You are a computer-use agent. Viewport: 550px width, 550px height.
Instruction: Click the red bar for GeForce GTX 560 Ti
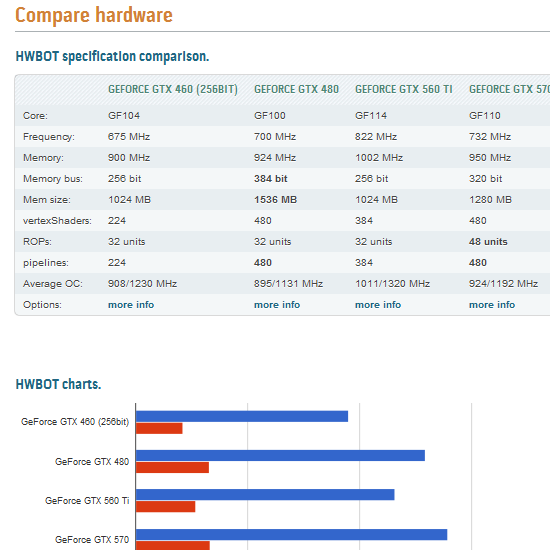166,507
